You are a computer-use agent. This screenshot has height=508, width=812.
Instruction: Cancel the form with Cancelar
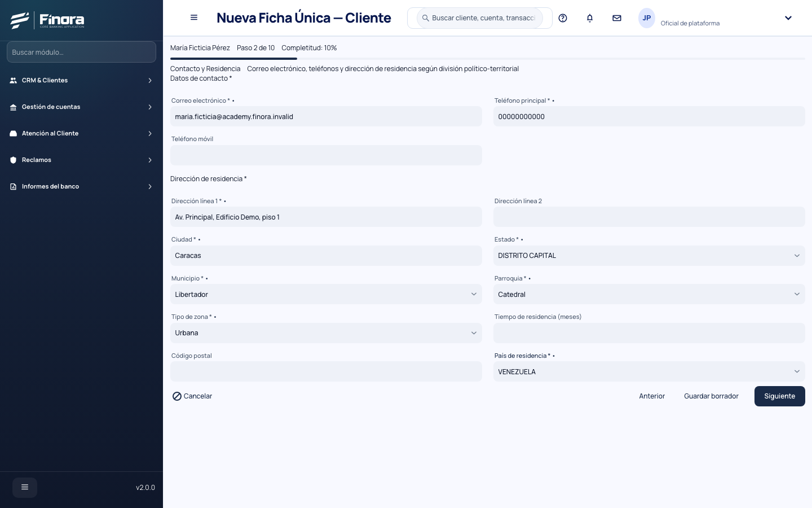pyautogui.click(x=192, y=396)
